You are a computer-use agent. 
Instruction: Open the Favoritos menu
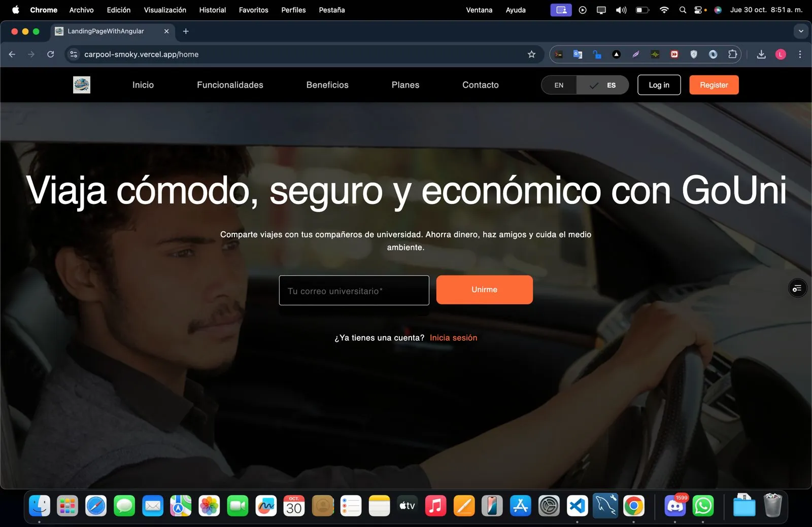coord(254,10)
